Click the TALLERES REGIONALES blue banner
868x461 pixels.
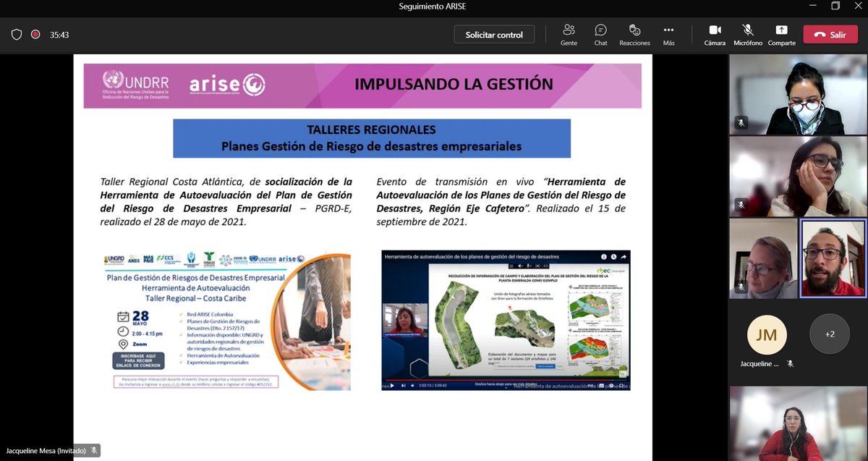[371, 138]
